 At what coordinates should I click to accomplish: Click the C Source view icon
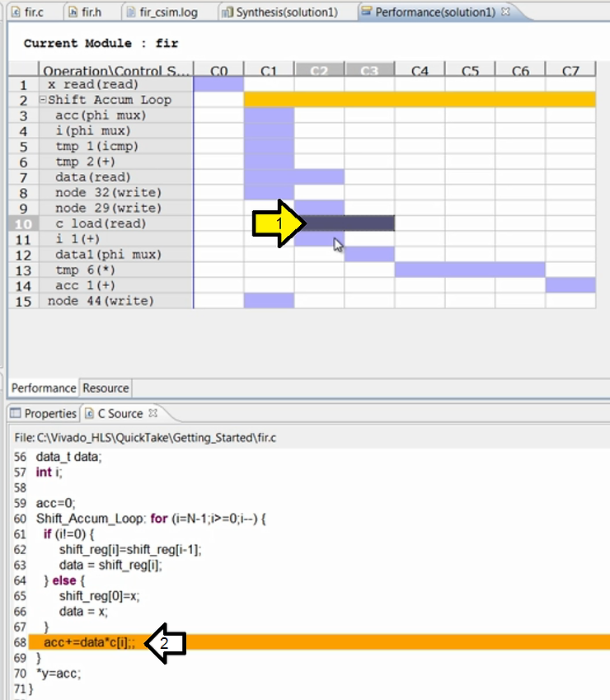(x=89, y=413)
